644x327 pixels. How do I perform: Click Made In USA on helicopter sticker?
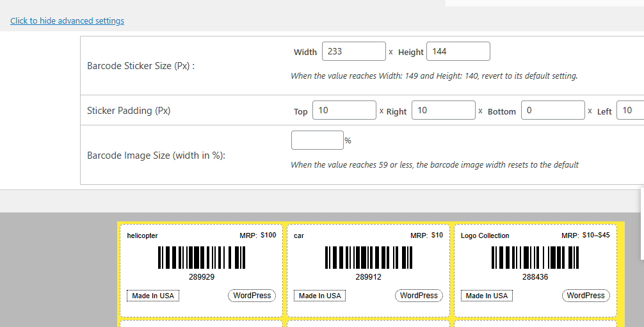pos(153,296)
